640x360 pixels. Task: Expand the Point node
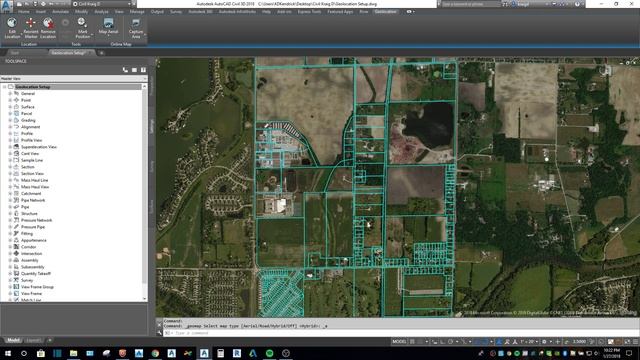tap(10, 100)
